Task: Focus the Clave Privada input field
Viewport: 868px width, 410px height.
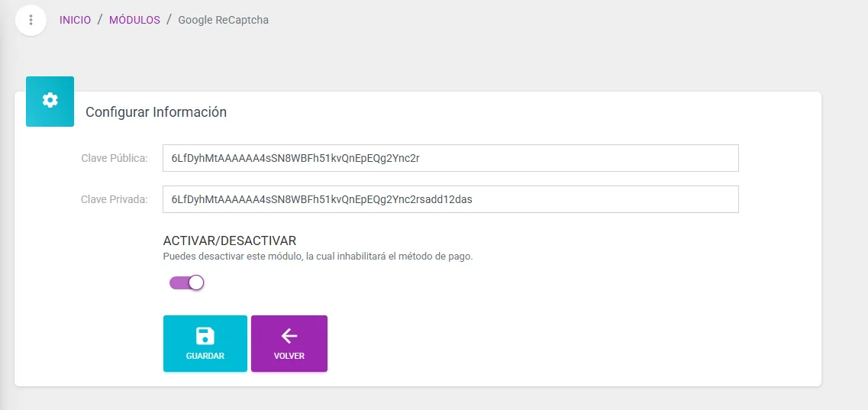Action: click(x=450, y=199)
